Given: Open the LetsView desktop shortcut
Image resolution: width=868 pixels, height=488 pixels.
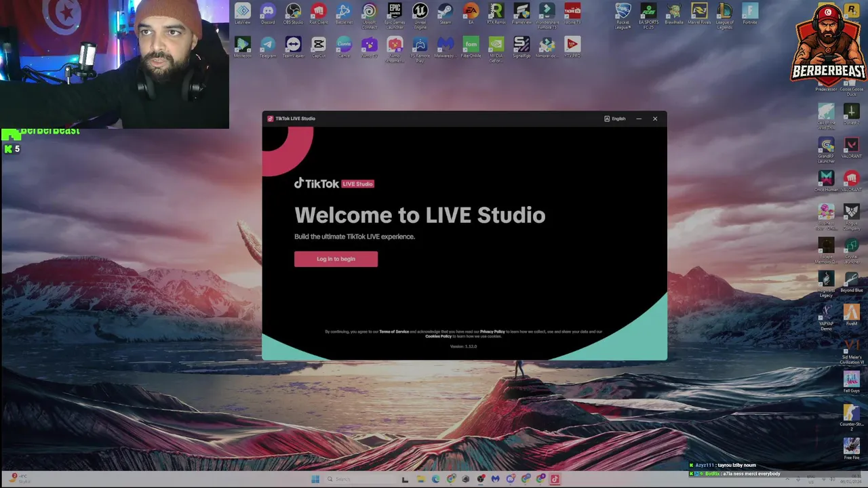Looking at the screenshot, I should click(243, 14).
